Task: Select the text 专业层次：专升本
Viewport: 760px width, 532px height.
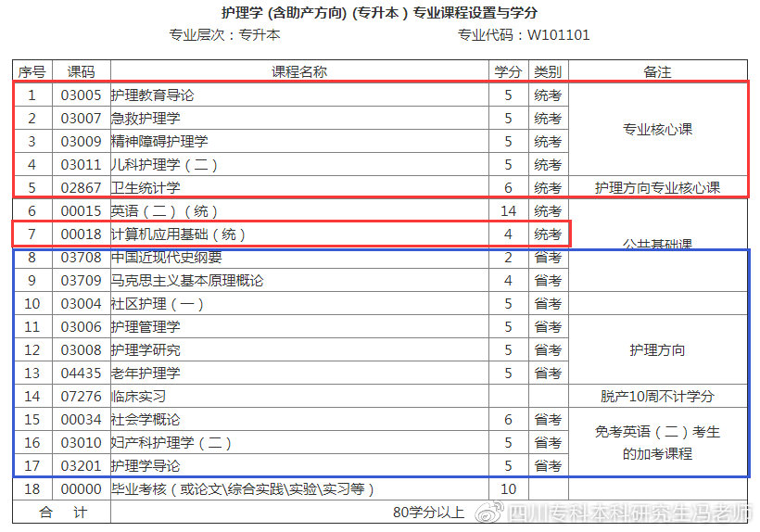Action: tap(224, 35)
